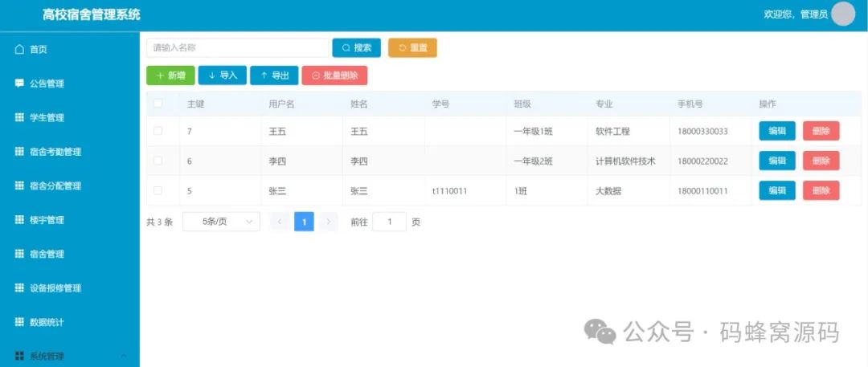Click the grid icon beside 数据统计
Viewport: 868px width, 367px height.
(19, 322)
